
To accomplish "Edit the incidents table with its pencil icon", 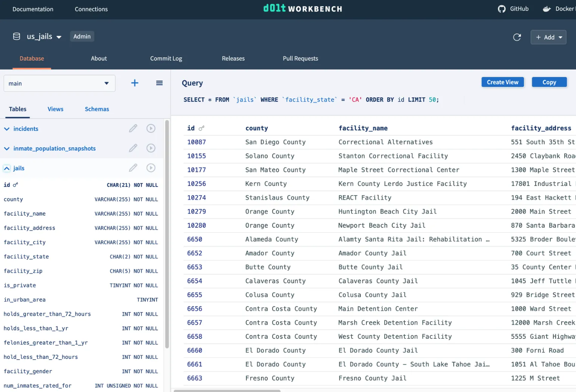I will click(133, 128).
